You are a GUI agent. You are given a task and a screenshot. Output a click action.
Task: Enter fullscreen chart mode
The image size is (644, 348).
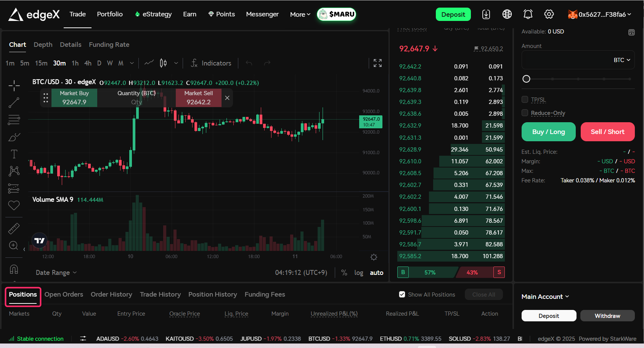coord(377,63)
